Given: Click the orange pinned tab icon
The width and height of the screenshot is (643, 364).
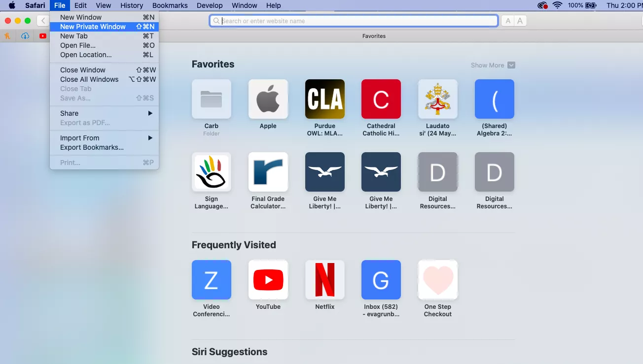Looking at the screenshot, I should pos(7,36).
